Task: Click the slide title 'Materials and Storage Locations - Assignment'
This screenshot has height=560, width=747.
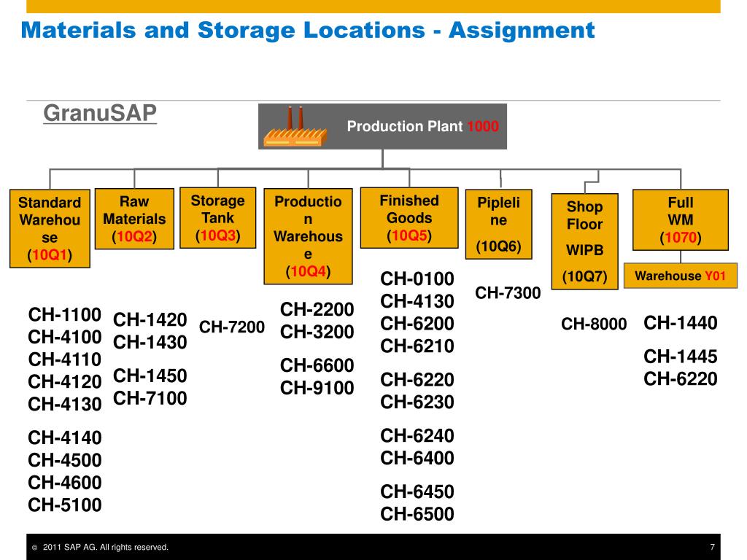Action: click(x=308, y=30)
